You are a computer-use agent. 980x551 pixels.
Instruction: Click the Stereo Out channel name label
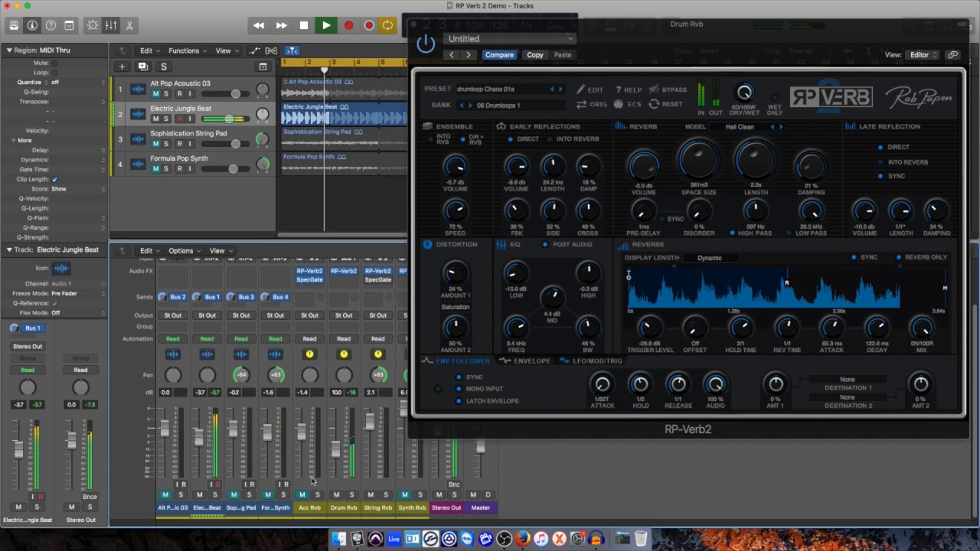[x=446, y=507]
